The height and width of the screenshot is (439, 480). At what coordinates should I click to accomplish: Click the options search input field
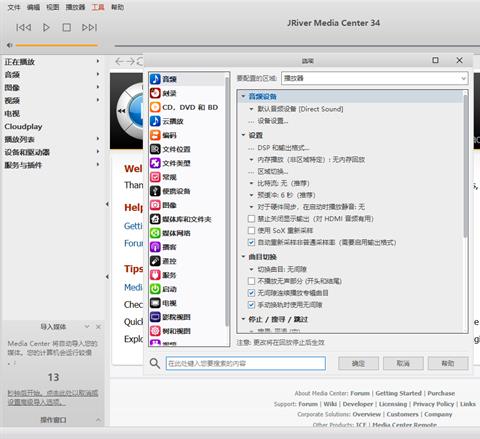point(246,363)
